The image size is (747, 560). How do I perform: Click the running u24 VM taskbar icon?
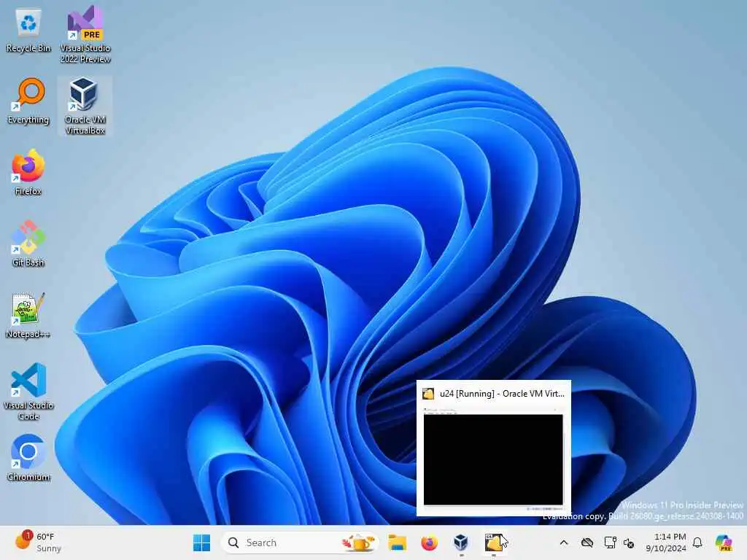494,542
